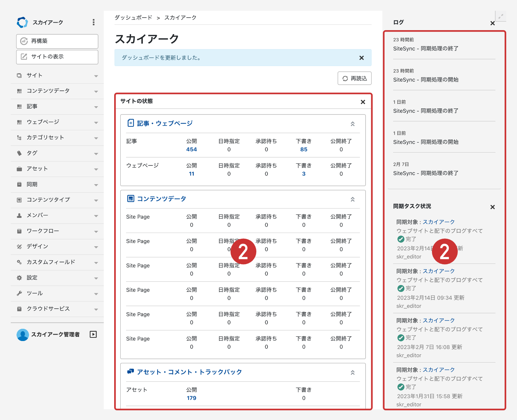Dismiss the ダッシュボードを更新しました notification
517x420 pixels.
click(x=362, y=58)
